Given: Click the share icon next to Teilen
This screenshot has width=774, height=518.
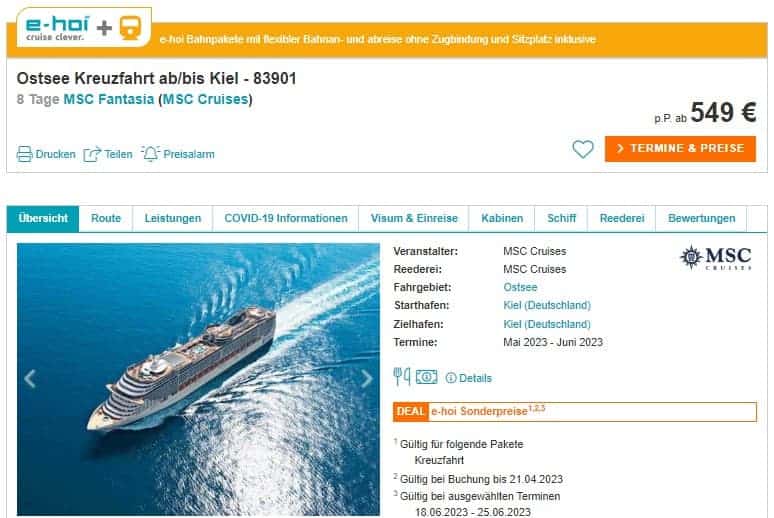Looking at the screenshot, I should tap(92, 154).
